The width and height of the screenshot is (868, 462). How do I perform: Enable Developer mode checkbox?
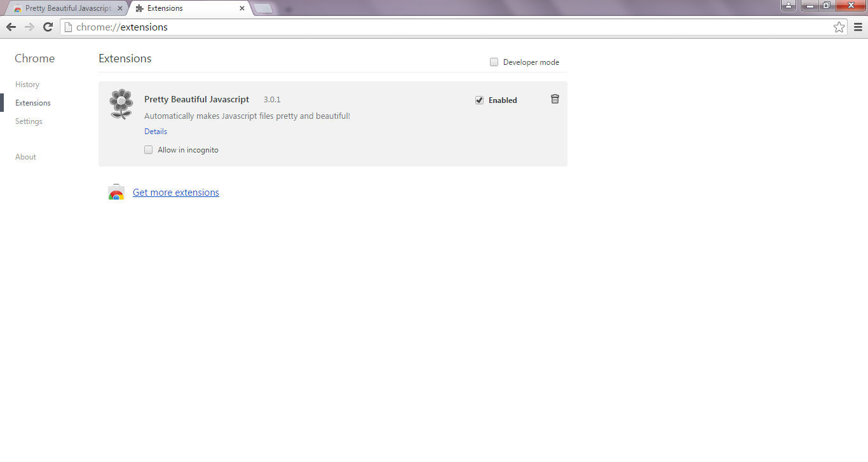click(494, 62)
